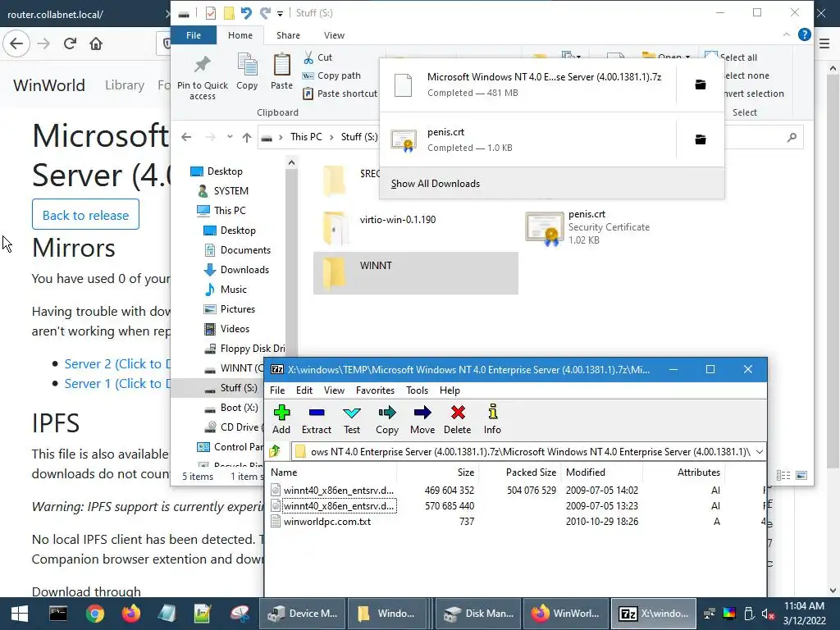Open the Windows Start menu
This screenshot has height=630, width=840.
tap(20, 614)
